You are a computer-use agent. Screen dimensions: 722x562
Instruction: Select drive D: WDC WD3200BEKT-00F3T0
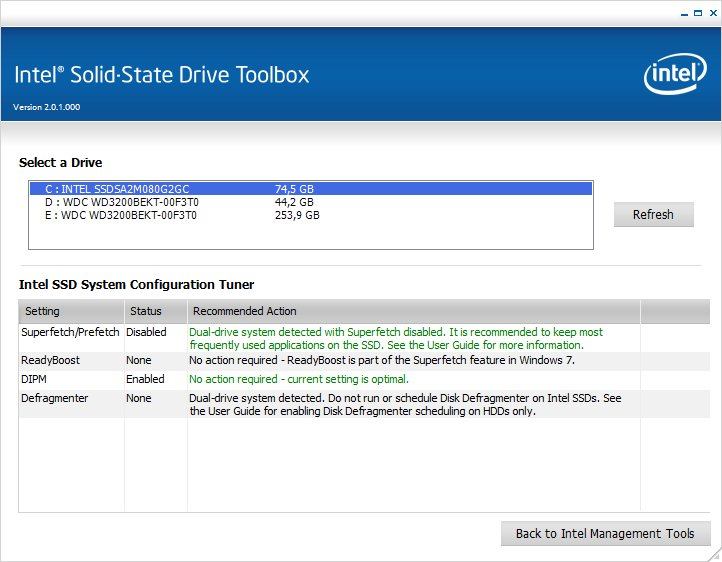[x=311, y=202]
